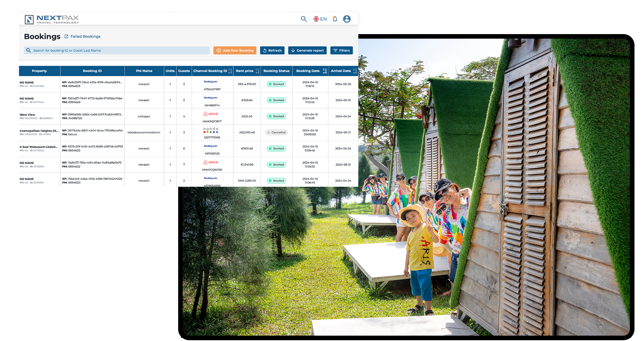Click Airbnb logo for booking HM4YCQWS8J

211,162
